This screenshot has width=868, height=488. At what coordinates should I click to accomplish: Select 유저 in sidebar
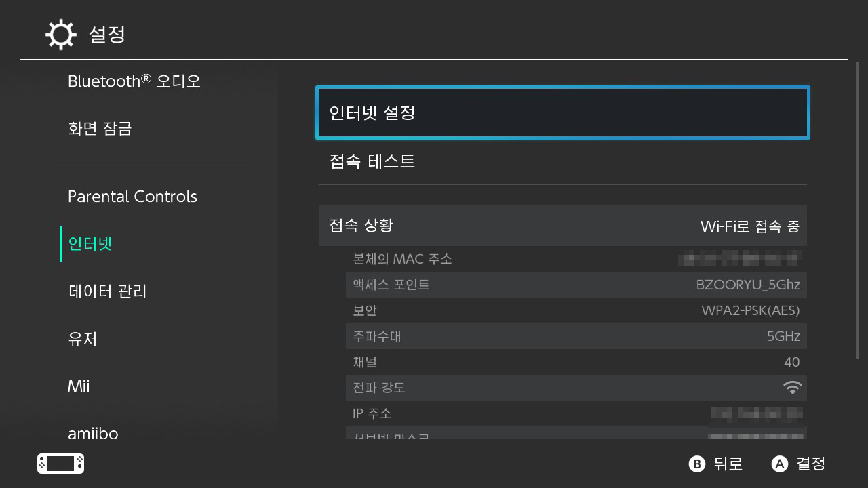click(83, 339)
